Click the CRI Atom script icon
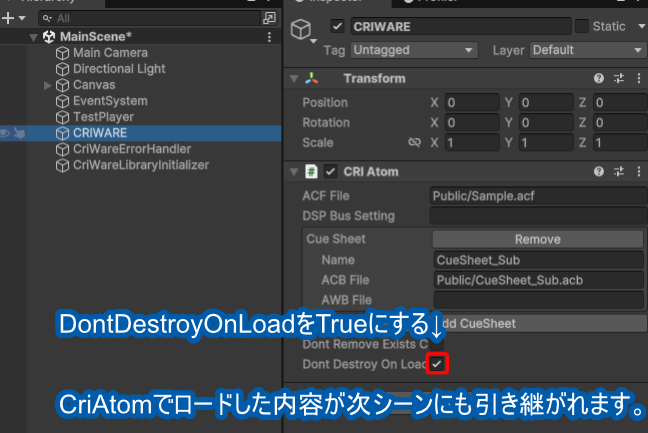Viewport: 648px width, 433px height. (x=311, y=171)
